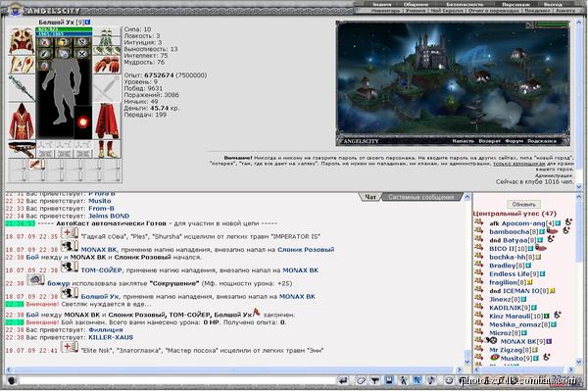Click the Обновить button
Screen dimensions: 588x391
pyautogui.click(x=523, y=204)
